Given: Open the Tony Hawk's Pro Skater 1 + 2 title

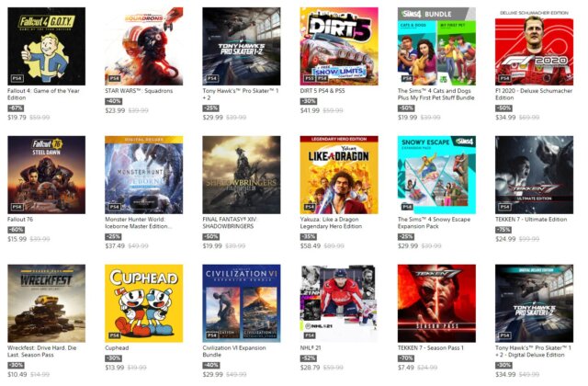Looking at the screenshot, I should [241, 94].
